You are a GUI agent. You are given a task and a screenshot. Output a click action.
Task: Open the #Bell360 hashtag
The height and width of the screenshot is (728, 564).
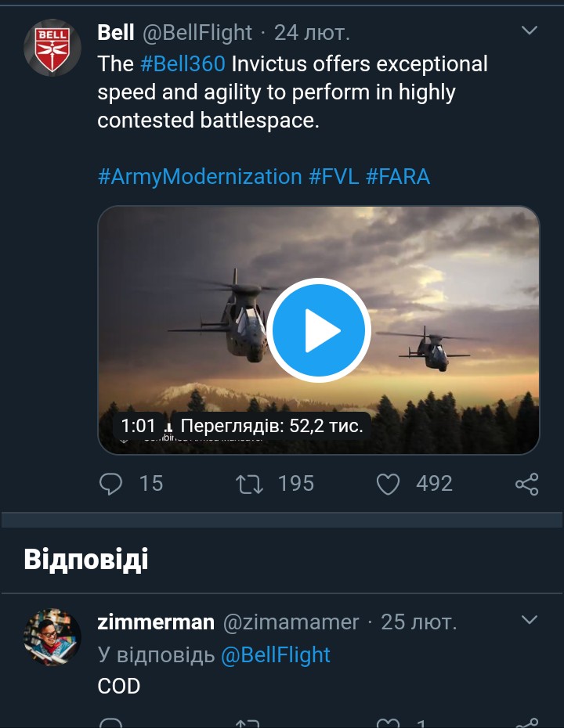point(183,64)
